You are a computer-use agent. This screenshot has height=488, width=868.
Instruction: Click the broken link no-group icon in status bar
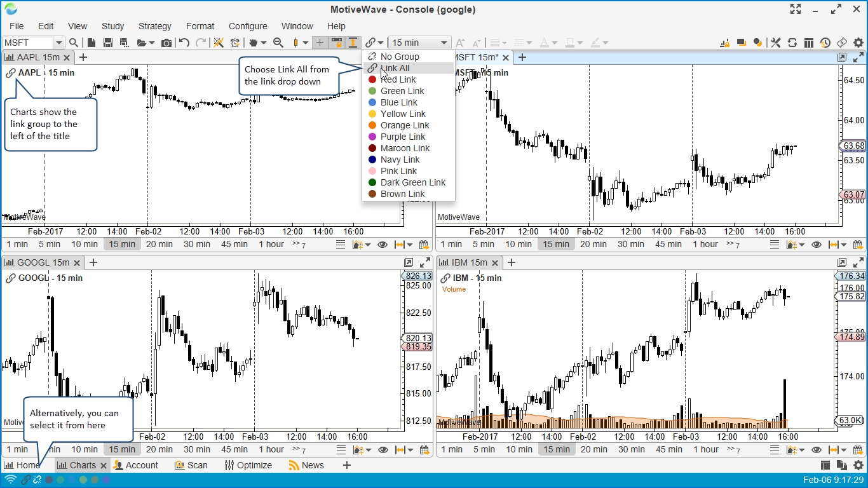(x=37, y=480)
